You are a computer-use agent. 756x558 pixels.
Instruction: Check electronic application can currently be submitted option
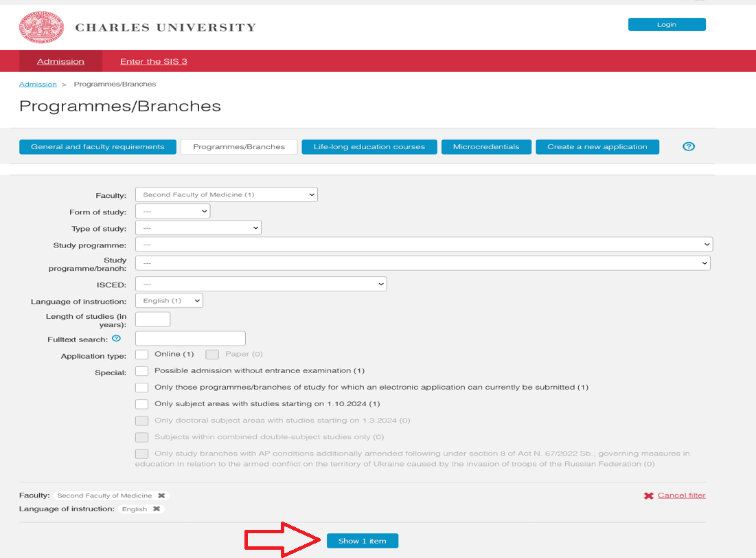coord(141,388)
